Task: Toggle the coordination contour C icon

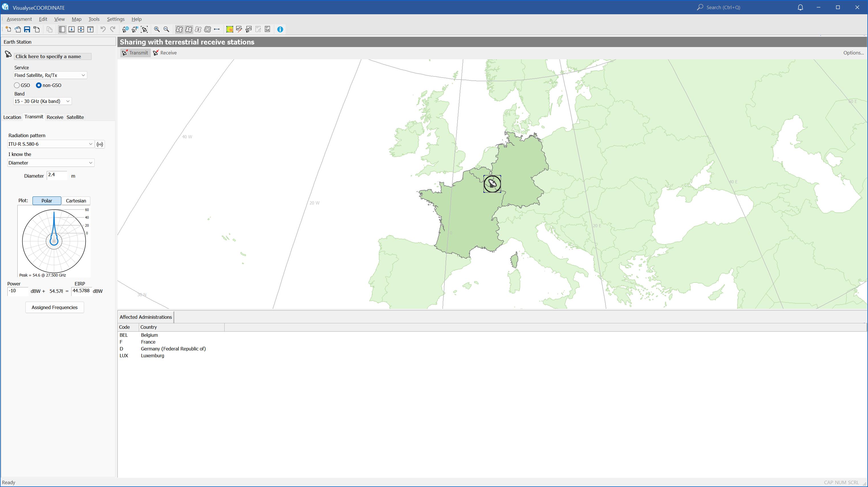Action: 179,29
